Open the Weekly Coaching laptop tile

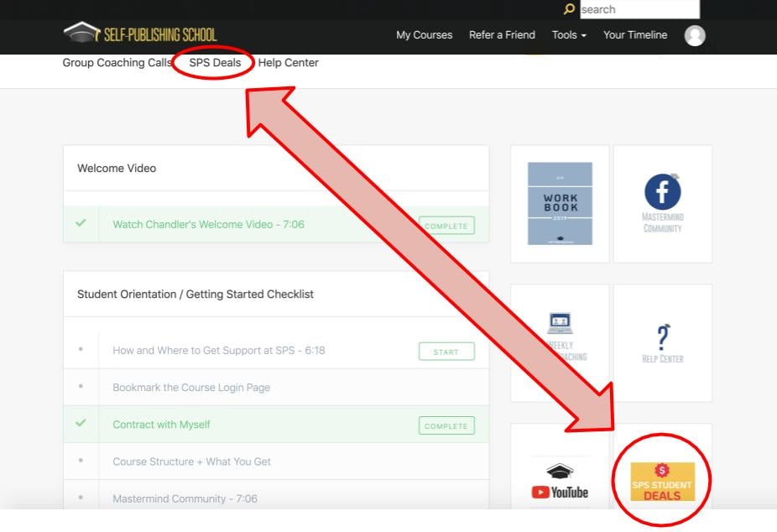click(x=560, y=342)
